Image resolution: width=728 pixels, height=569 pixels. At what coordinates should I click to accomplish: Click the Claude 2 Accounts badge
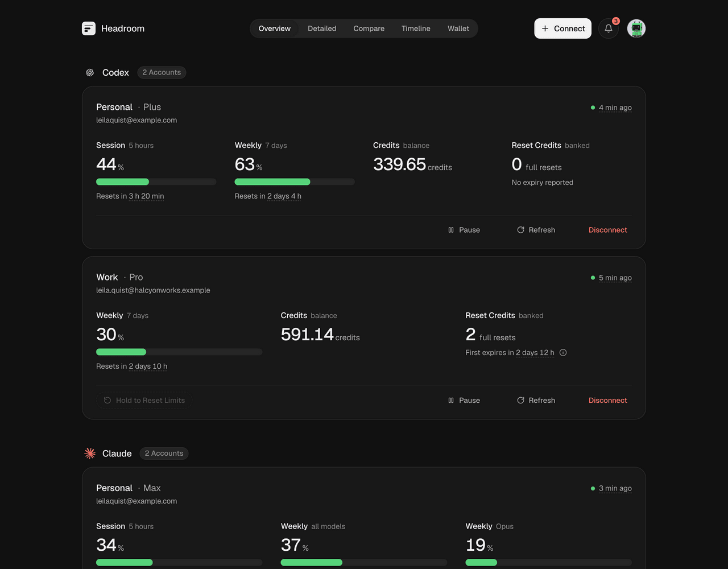pos(164,453)
